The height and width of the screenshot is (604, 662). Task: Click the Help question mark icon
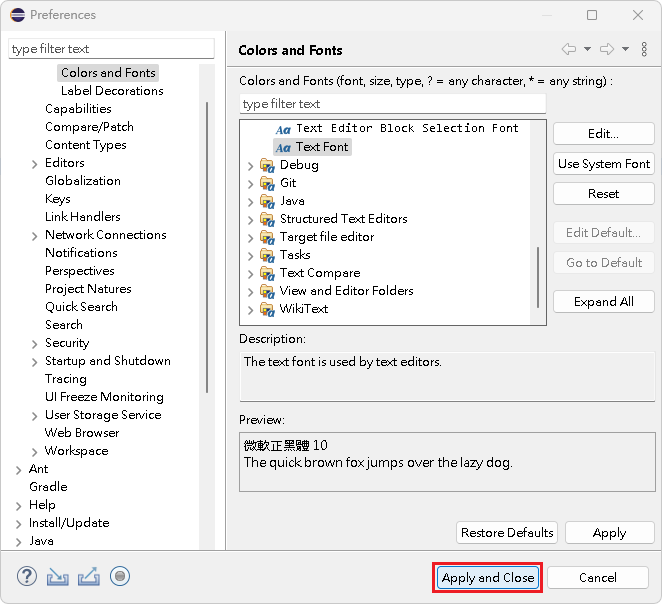27,576
